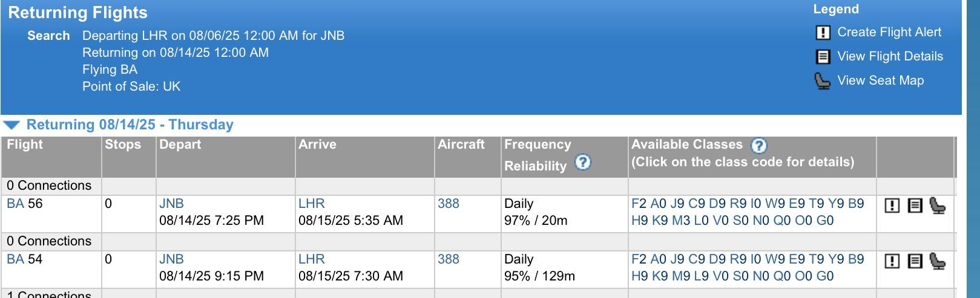This screenshot has width=980, height=298.
Task: Open the seat map for BA 56
Action: tap(938, 206)
